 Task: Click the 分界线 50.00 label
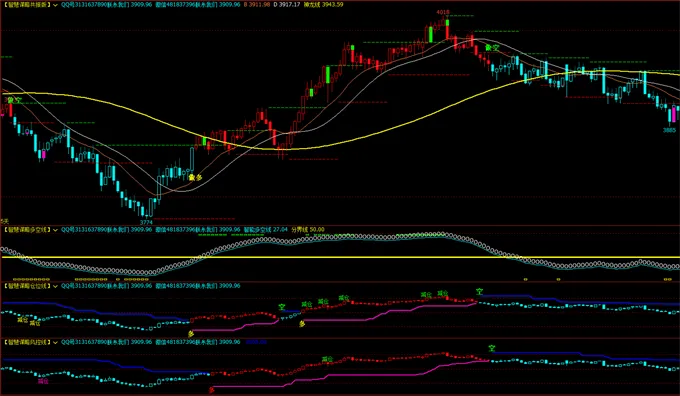[x=308, y=230]
